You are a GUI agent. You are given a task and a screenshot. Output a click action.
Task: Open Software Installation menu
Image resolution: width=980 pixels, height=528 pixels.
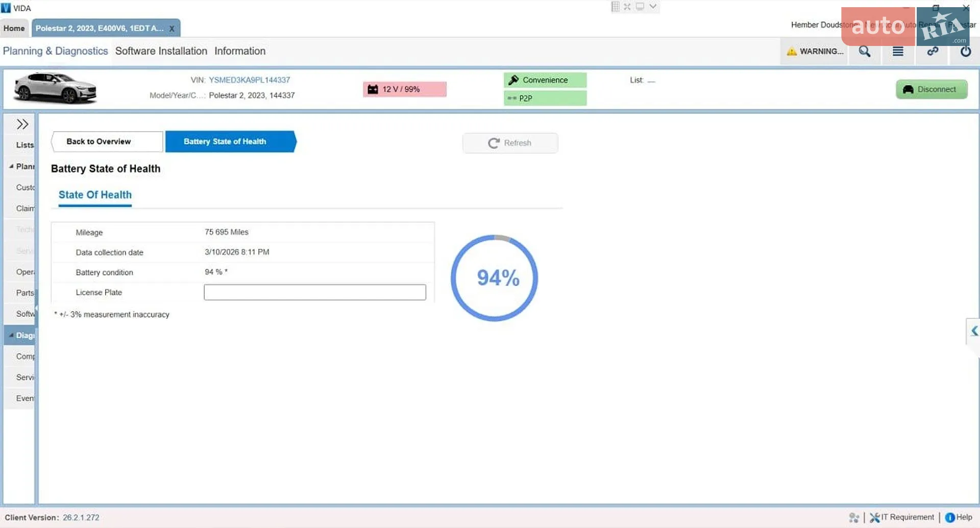[161, 51]
